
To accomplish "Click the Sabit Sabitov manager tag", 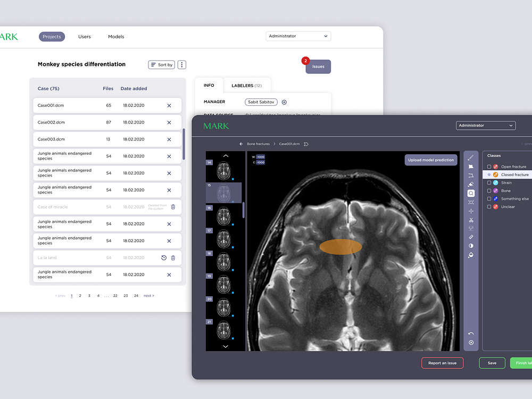I will click(x=261, y=102).
